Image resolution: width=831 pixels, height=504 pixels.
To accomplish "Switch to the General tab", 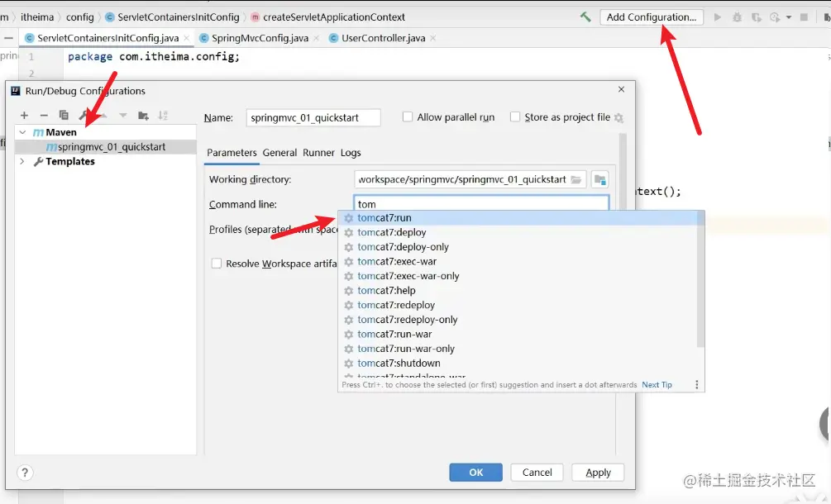I will coord(279,153).
